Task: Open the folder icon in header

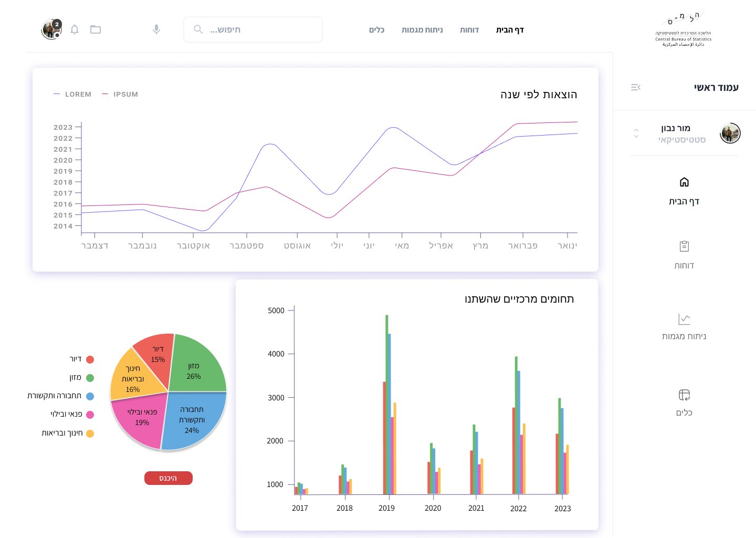Action: tap(96, 29)
